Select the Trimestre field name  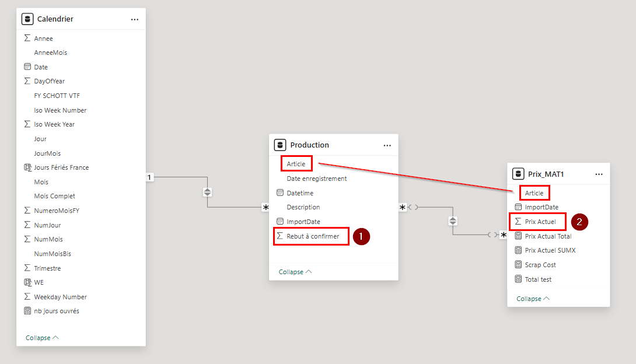click(47, 268)
